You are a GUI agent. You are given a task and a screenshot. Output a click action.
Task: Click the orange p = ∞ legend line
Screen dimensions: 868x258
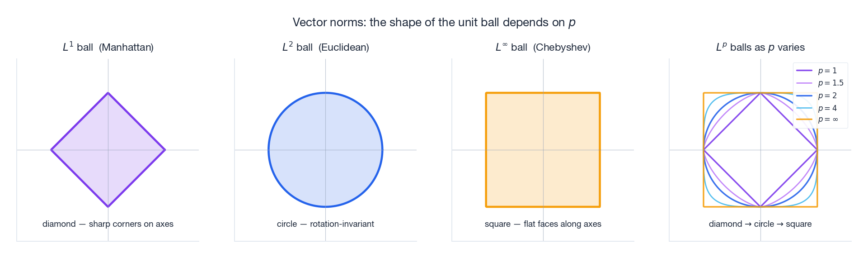[804, 119]
